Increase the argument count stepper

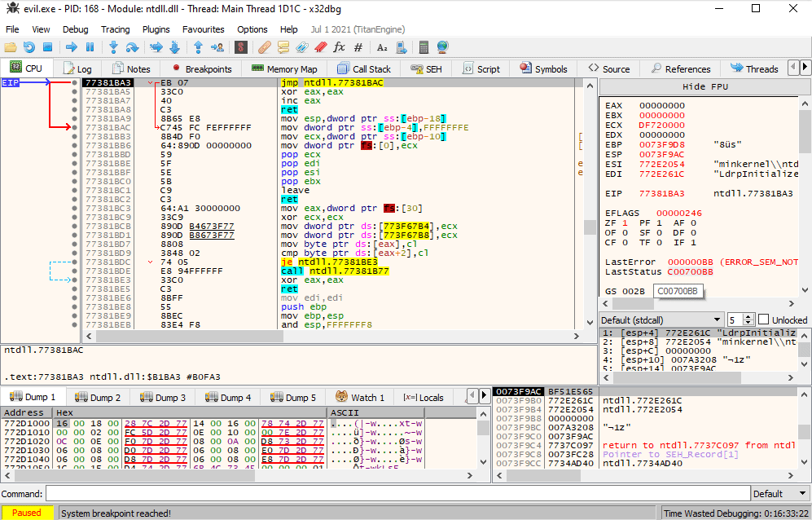(x=748, y=316)
